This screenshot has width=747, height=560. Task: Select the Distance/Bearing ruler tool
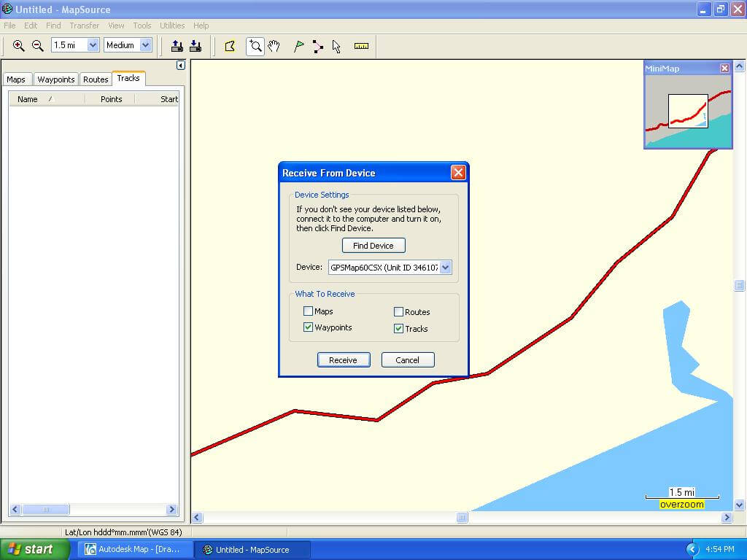coord(361,46)
